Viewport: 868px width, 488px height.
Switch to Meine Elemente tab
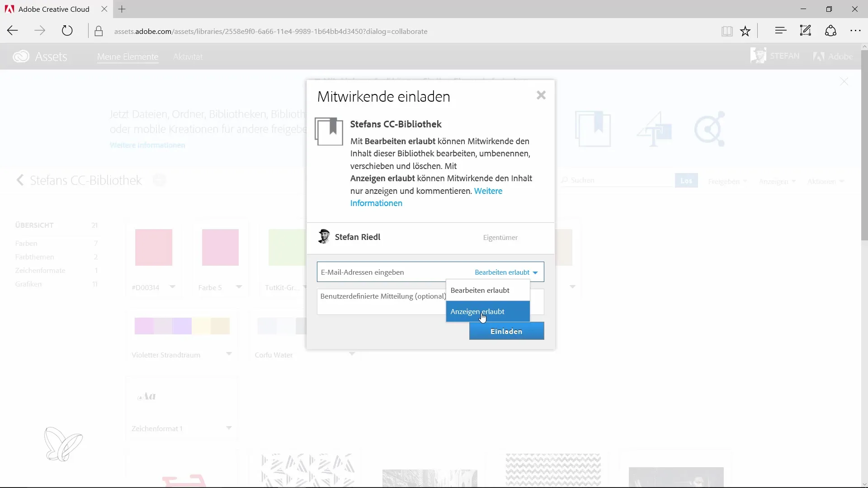[x=128, y=56]
